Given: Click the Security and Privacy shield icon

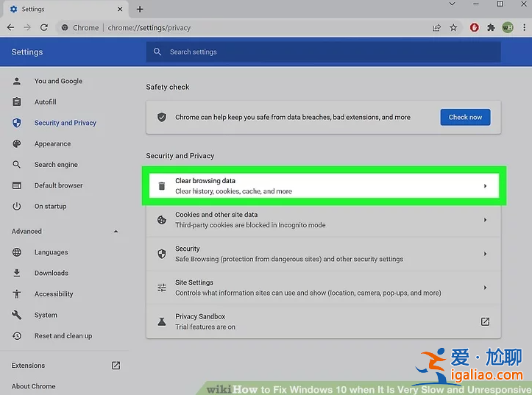Looking at the screenshot, I should tap(17, 123).
